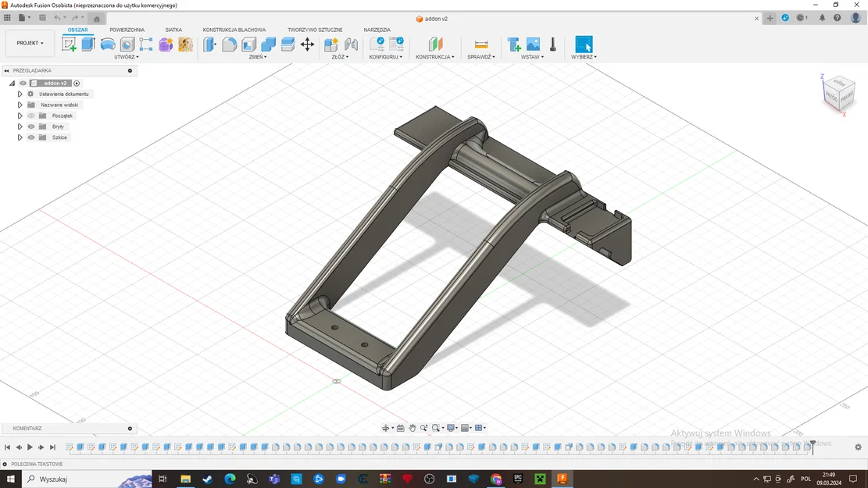
Task: Open the Help question mark icon
Action: pos(837,18)
